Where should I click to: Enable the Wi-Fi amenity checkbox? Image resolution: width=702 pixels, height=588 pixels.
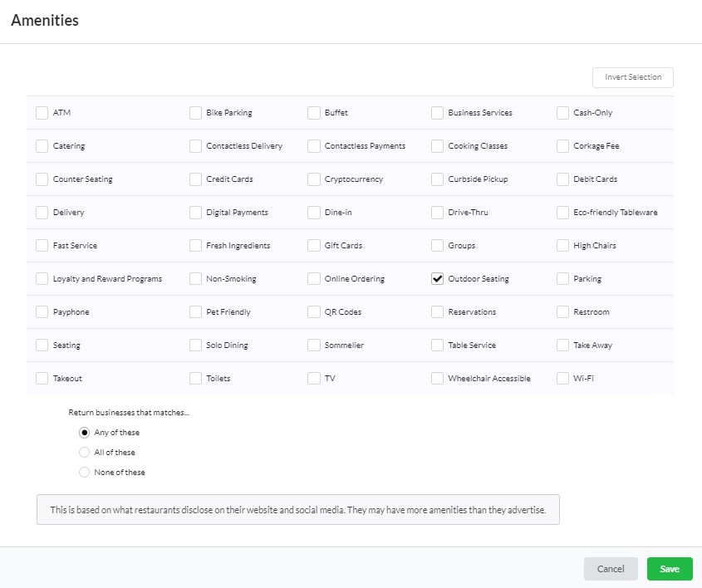(563, 379)
